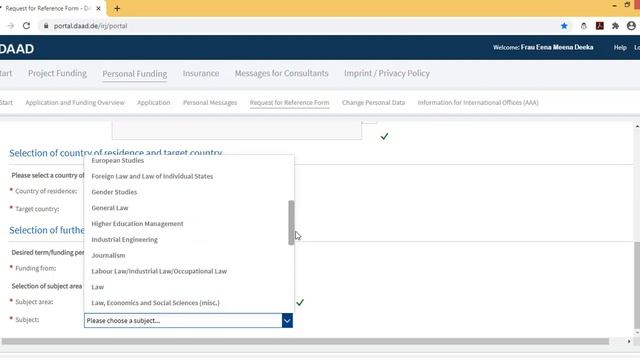Open Personal Funding menu
Viewport: 640px width, 360px height.
tap(135, 74)
